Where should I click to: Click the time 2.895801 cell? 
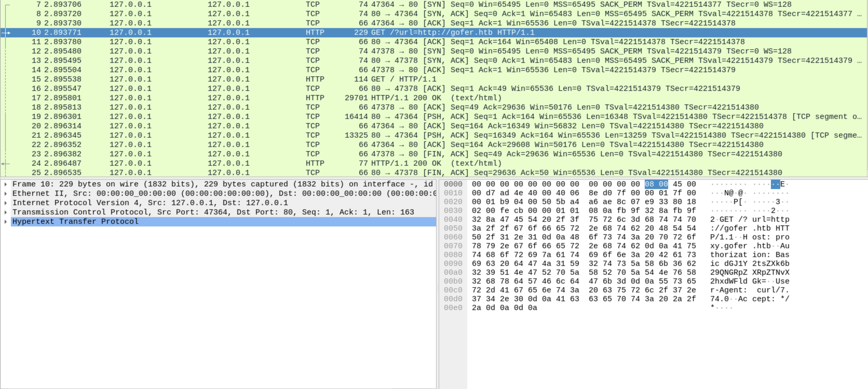pyautogui.click(x=63, y=98)
